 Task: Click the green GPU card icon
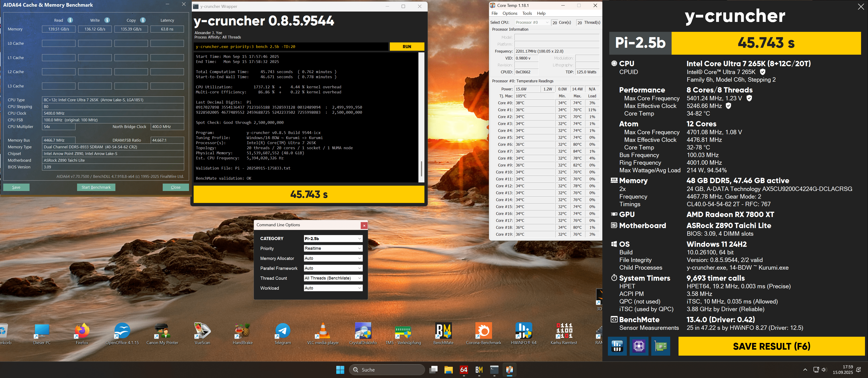click(661, 346)
